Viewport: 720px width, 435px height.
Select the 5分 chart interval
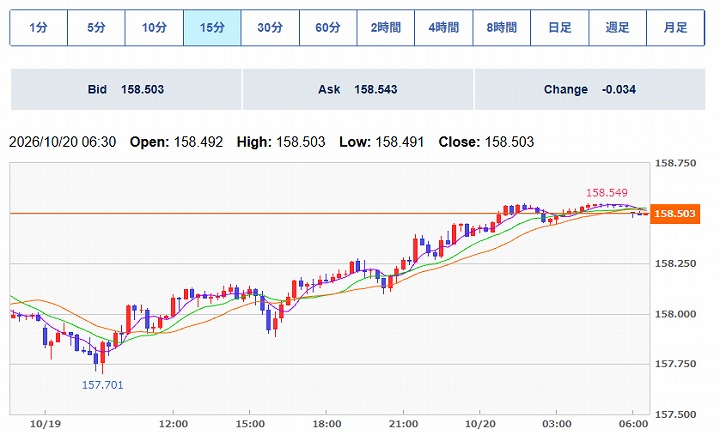96,28
